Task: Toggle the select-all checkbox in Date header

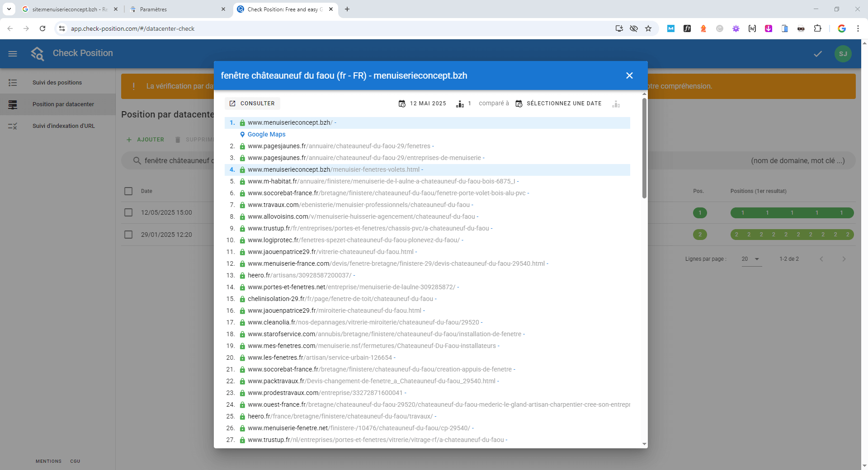Action: click(x=128, y=191)
